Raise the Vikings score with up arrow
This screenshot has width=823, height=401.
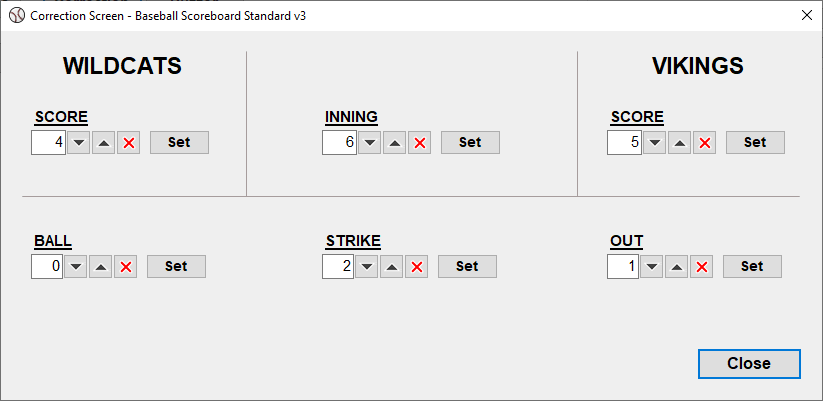[680, 143]
